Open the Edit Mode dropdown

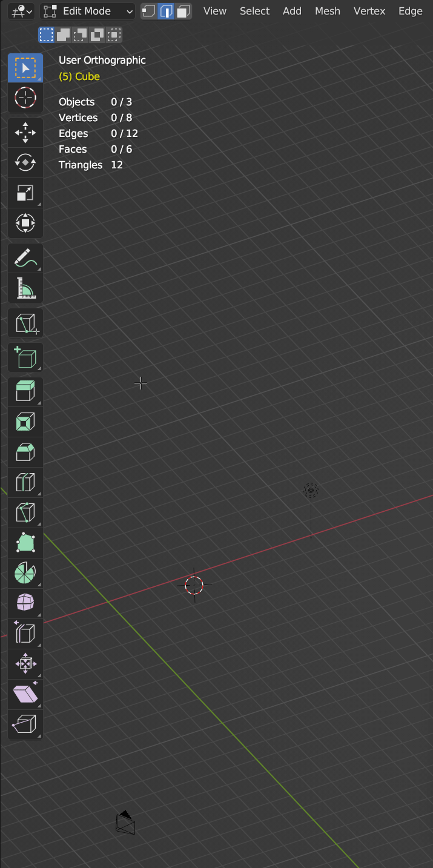88,11
